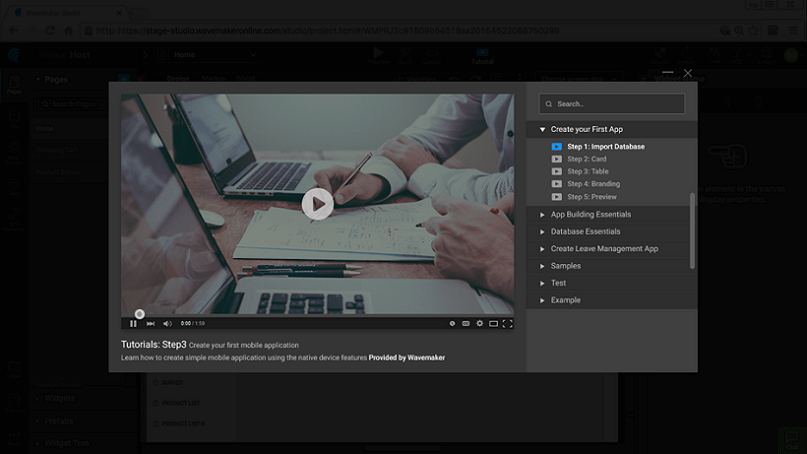This screenshot has width=807, height=454.
Task: Collapse the Create your First App section
Action: pyautogui.click(x=542, y=129)
